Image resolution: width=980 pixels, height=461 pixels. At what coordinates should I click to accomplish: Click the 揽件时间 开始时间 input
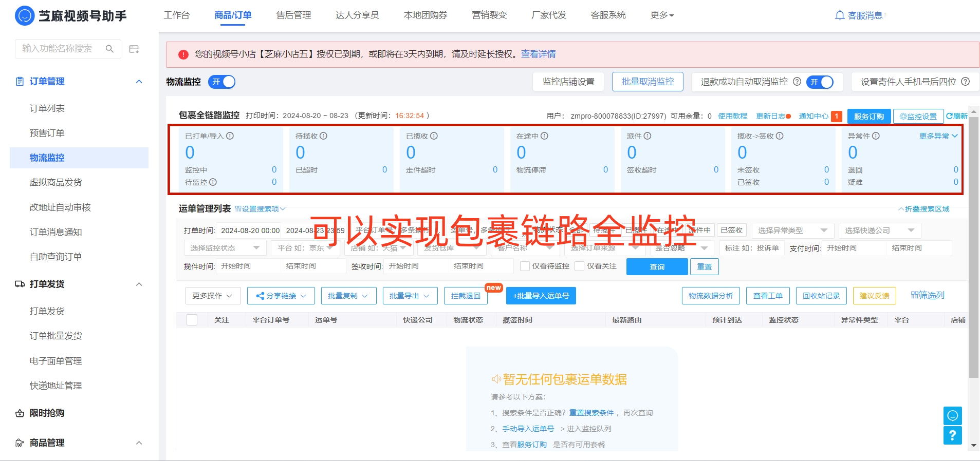(x=248, y=266)
